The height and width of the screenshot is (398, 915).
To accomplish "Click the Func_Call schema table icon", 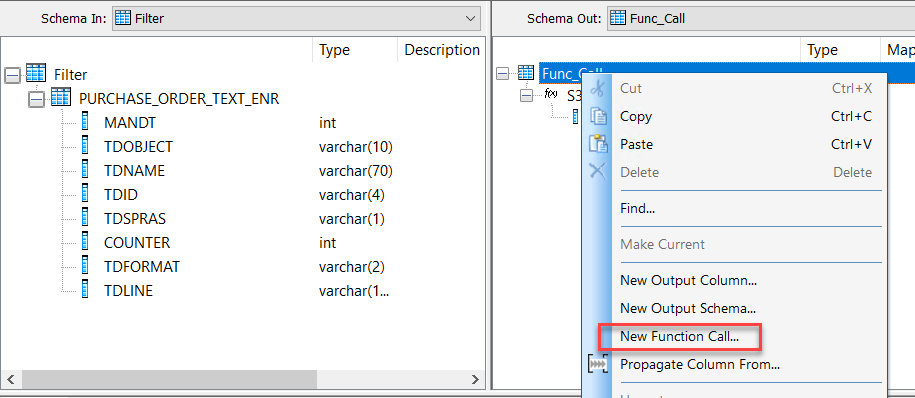I will click(x=526, y=72).
